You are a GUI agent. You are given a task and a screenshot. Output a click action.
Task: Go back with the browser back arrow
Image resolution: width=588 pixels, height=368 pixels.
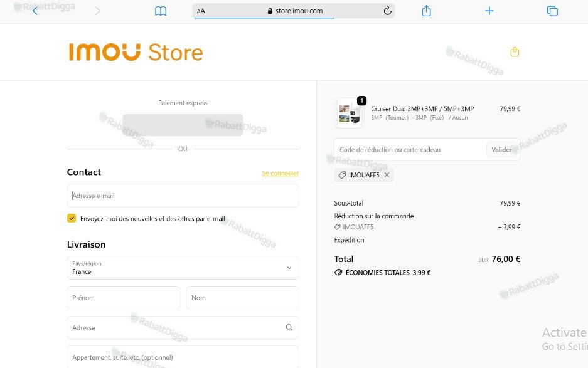pyautogui.click(x=35, y=11)
